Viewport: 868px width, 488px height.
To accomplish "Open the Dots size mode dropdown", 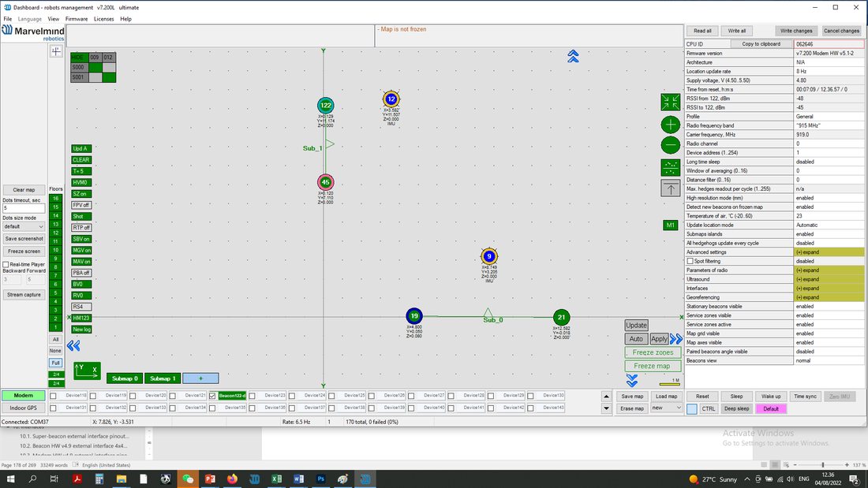I will coord(24,226).
